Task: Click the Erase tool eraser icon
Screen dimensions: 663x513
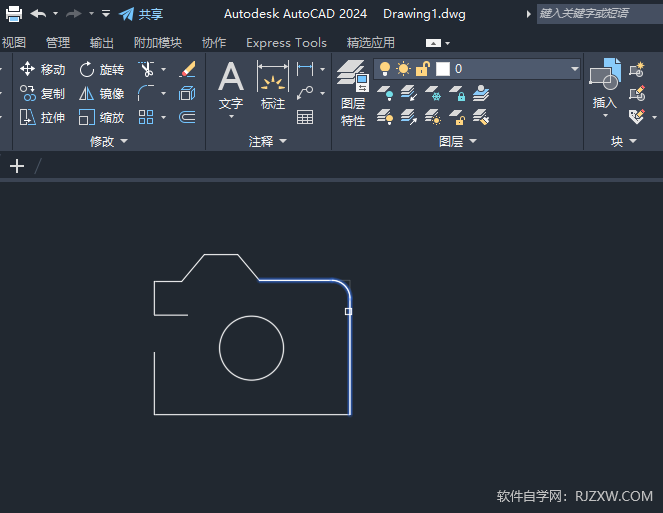Action: pyautogui.click(x=187, y=69)
